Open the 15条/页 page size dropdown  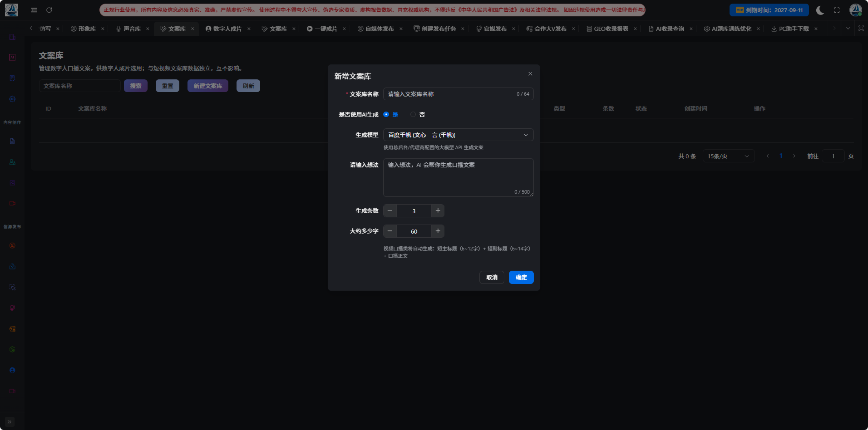click(x=728, y=156)
